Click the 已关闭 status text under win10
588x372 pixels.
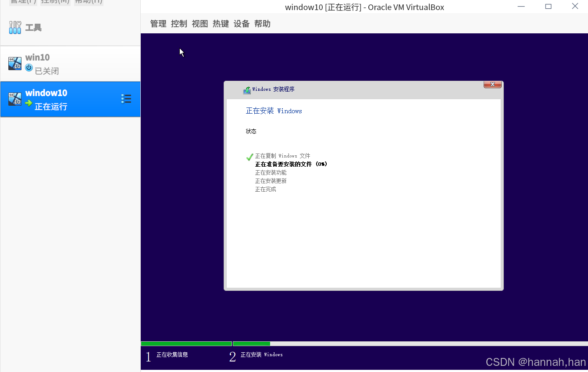(47, 71)
